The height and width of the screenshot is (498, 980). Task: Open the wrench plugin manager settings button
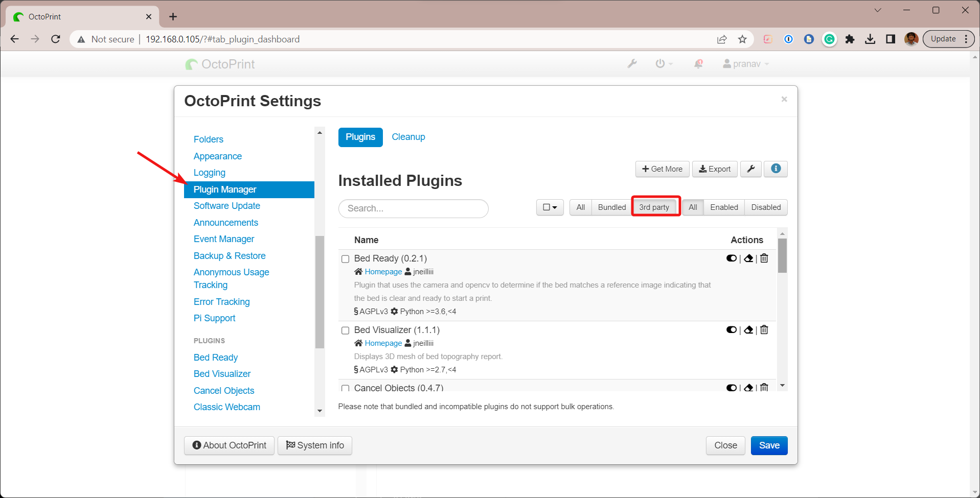[750, 169]
